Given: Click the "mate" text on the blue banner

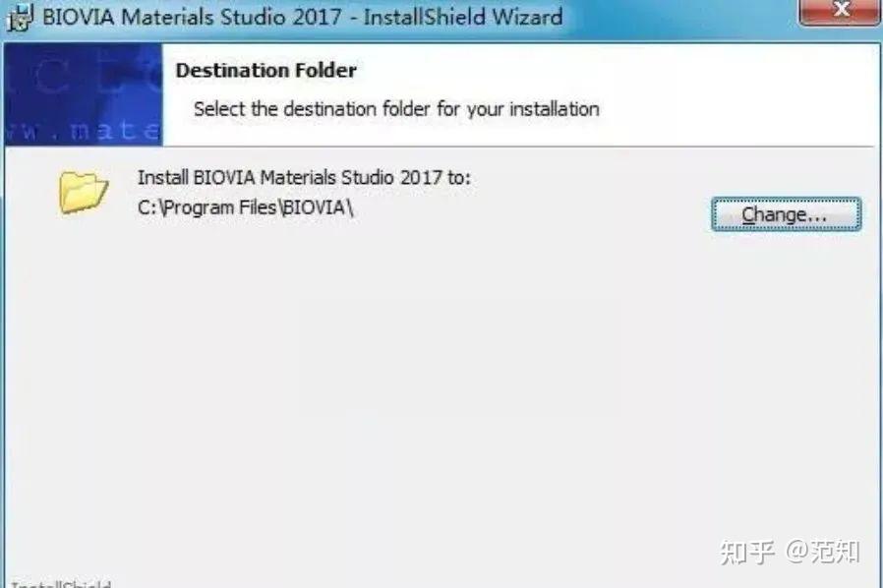Looking at the screenshot, I should pyautogui.click(x=114, y=130).
